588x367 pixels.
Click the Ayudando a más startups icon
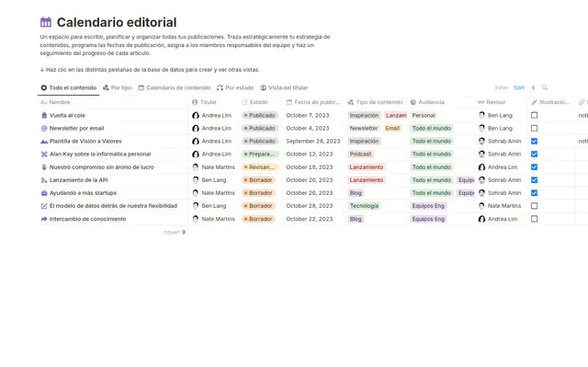pyautogui.click(x=44, y=193)
